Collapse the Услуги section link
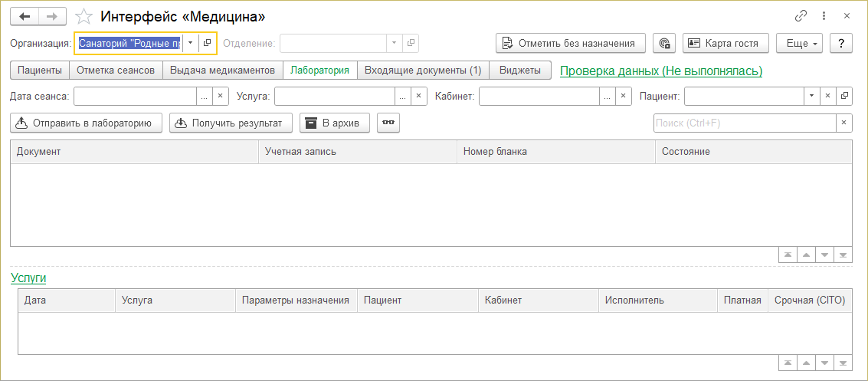 click(x=28, y=278)
